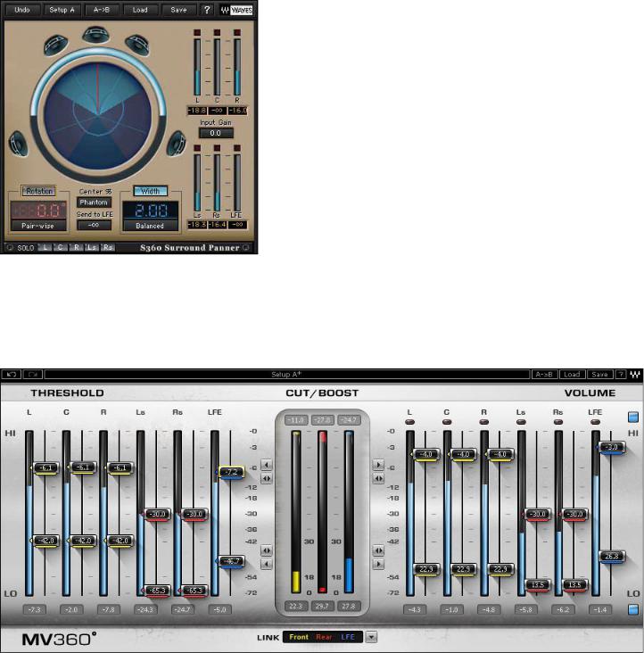Click the Waves logo in the MV360 toolbar
The width and height of the screenshot is (644, 653).
[634, 375]
